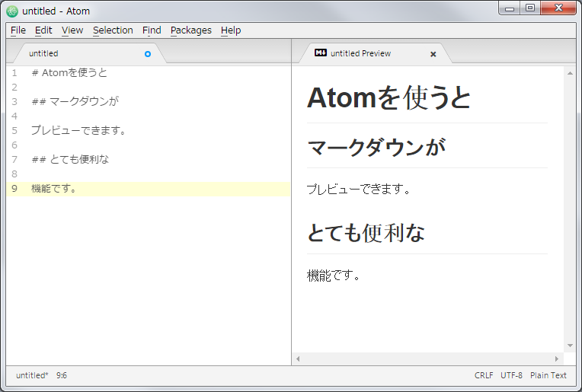Click preview heading 'Atomを使うと'
This screenshot has width=582, height=392.
pos(389,97)
